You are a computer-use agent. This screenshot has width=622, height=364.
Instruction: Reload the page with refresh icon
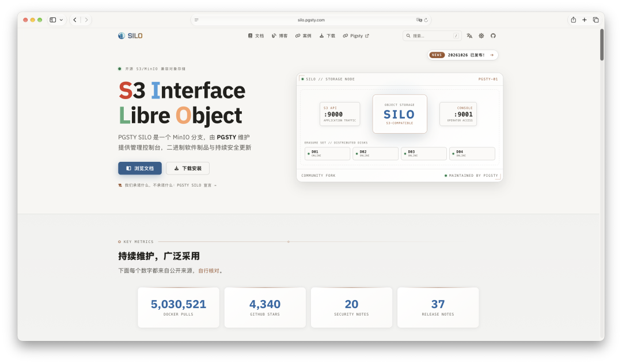point(426,20)
